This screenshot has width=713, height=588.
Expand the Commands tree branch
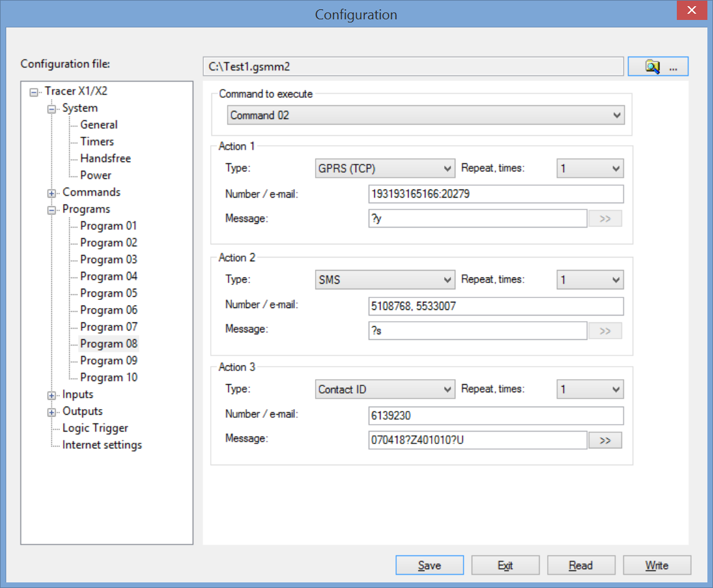(51, 193)
